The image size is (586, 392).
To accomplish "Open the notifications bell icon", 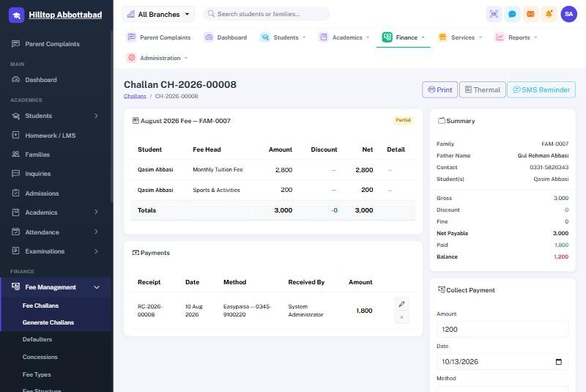I will (x=549, y=14).
